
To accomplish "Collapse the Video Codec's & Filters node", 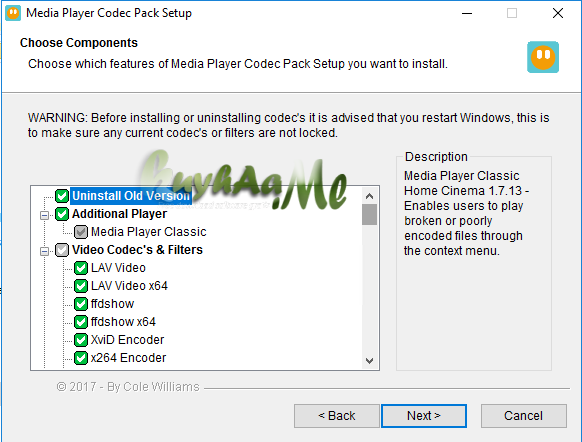I will click(44, 252).
